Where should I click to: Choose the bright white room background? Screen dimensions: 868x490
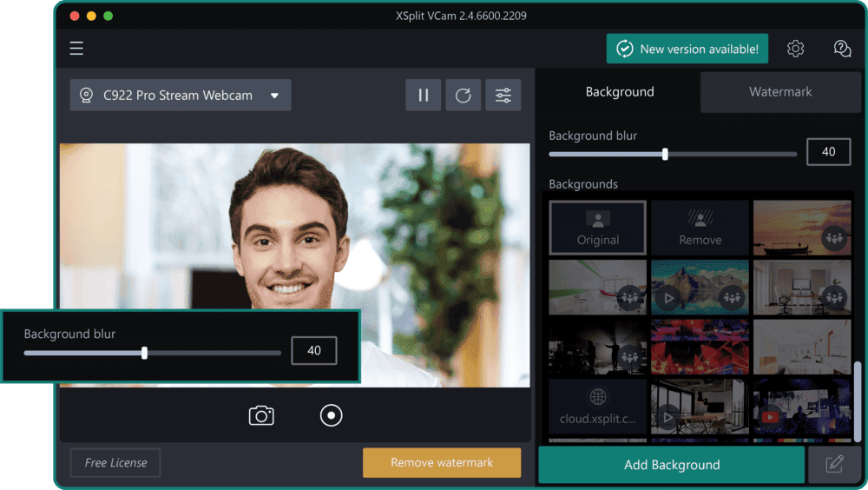tap(801, 347)
